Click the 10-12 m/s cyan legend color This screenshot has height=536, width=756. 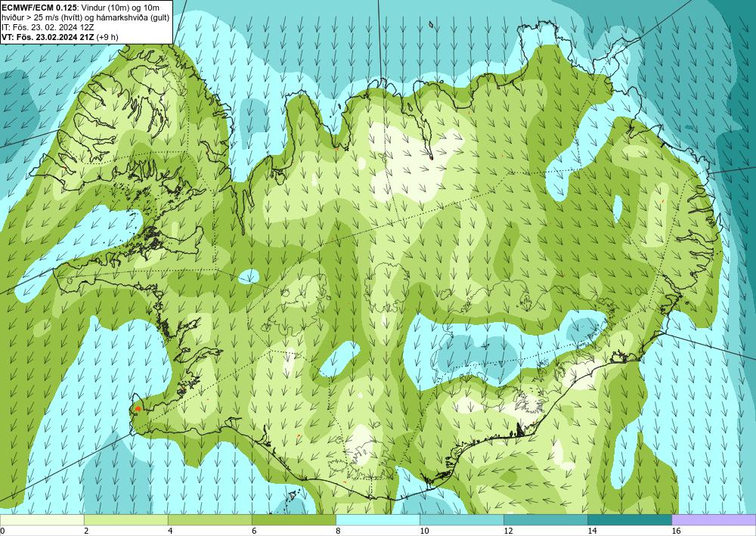[462, 519]
